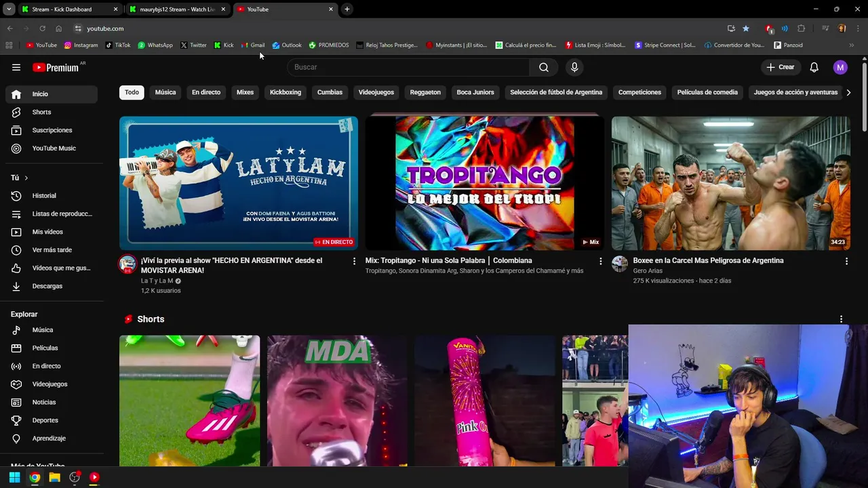Select the En directo filter chip
Screen dimensions: 868x488
pyautogui.click(x=206, y=92)
